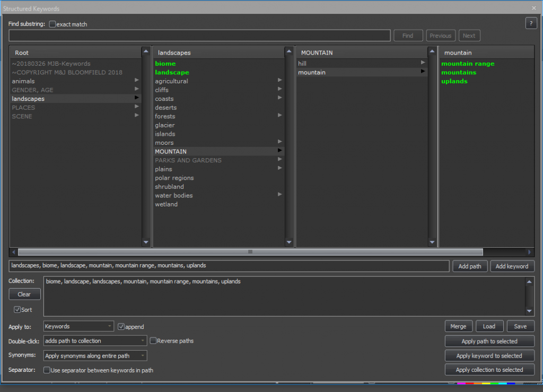
Task: Click the keyword path text field
Action: pos(229,266)
